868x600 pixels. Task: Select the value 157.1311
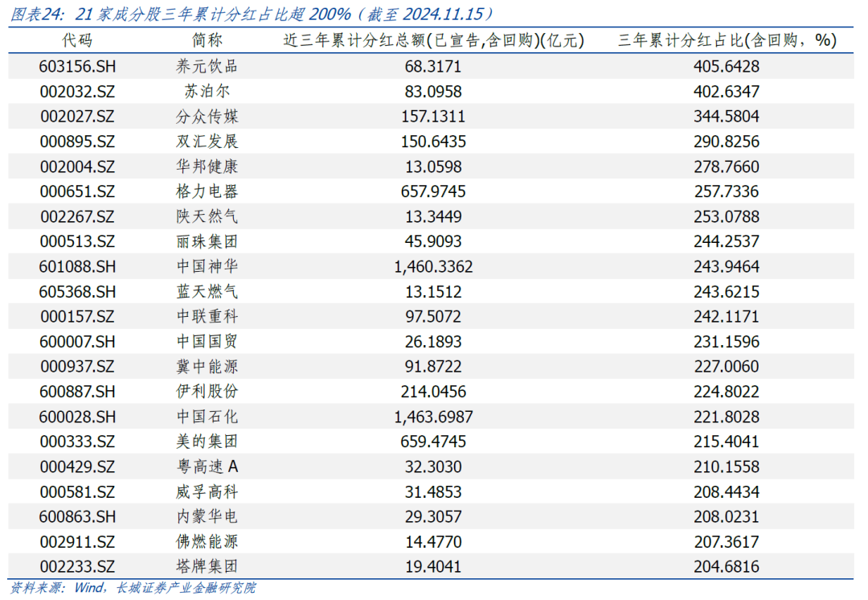pyautogui.click(x=433, y=117)
